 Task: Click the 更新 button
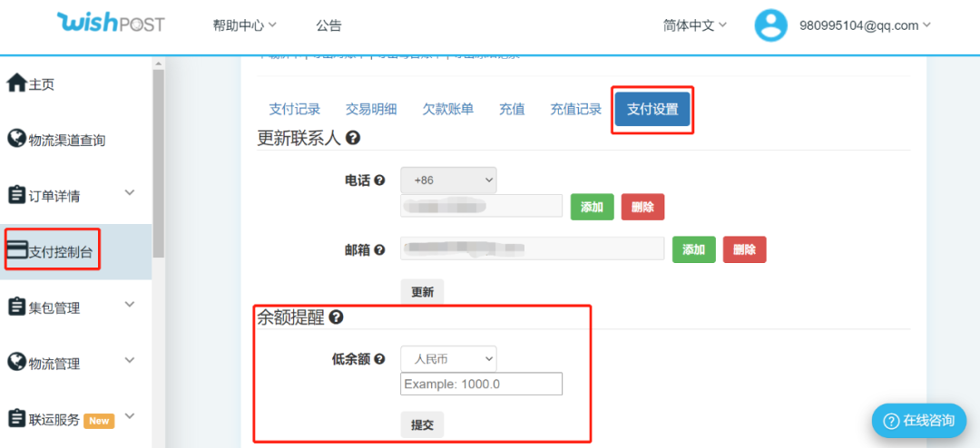[422, 292]
